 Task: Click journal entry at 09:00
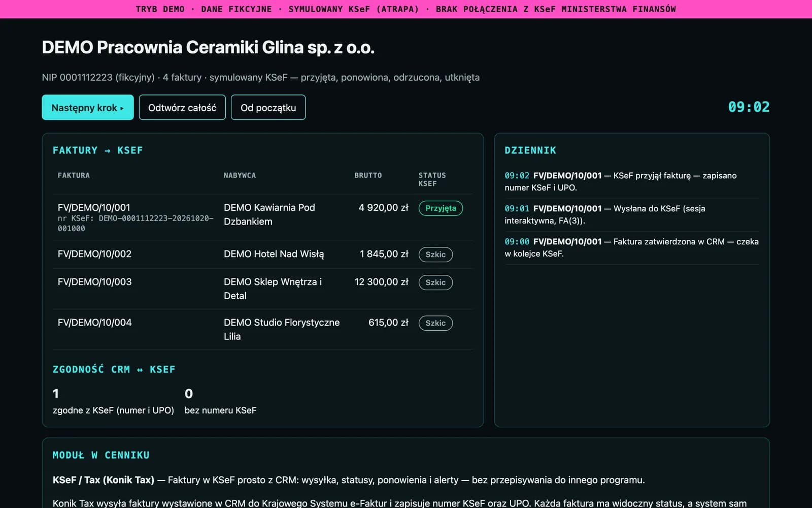coord(631,247)
